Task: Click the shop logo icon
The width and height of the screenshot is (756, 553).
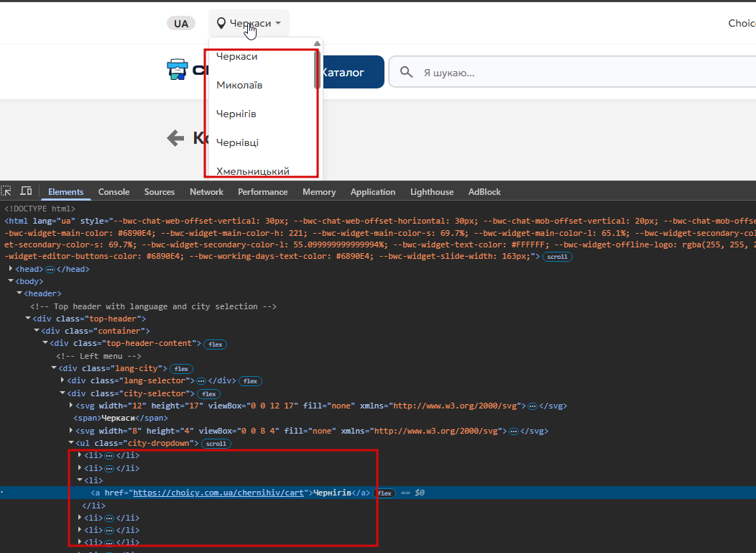Action: click(x=178, y=70)
